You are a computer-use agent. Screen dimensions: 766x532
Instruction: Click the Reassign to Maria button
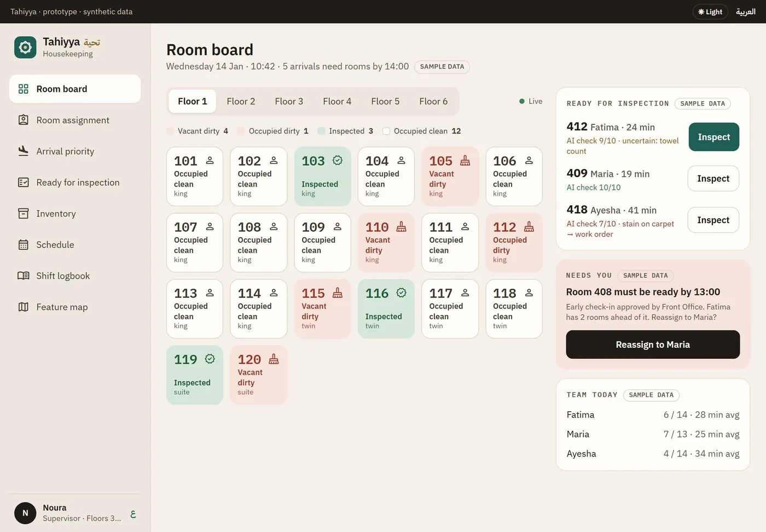pos(653,344)
